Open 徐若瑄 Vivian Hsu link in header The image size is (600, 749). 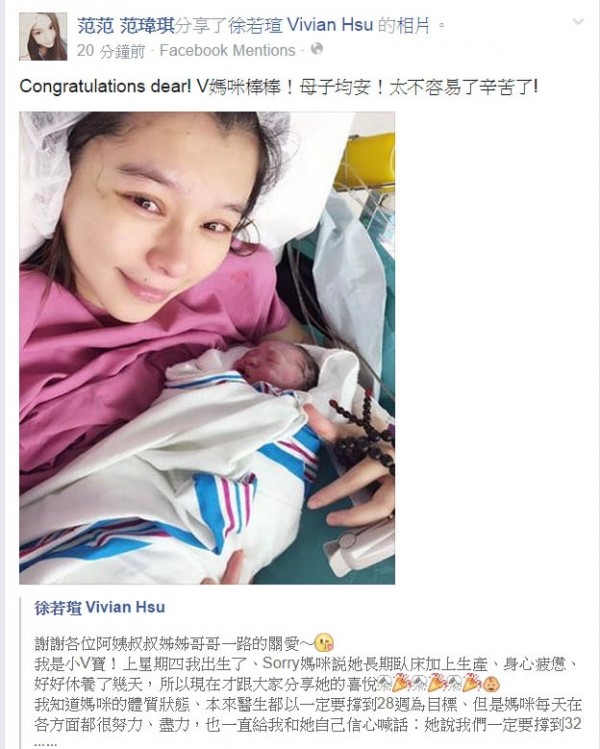coord(300,25)
